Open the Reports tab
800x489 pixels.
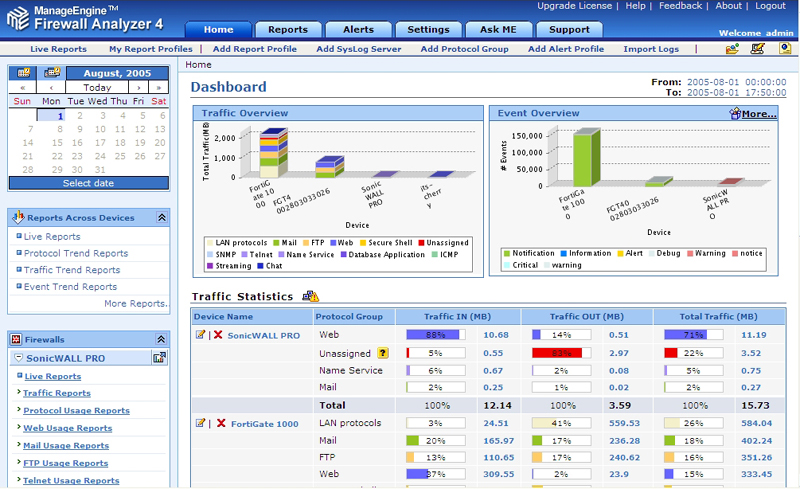(288, 30)
